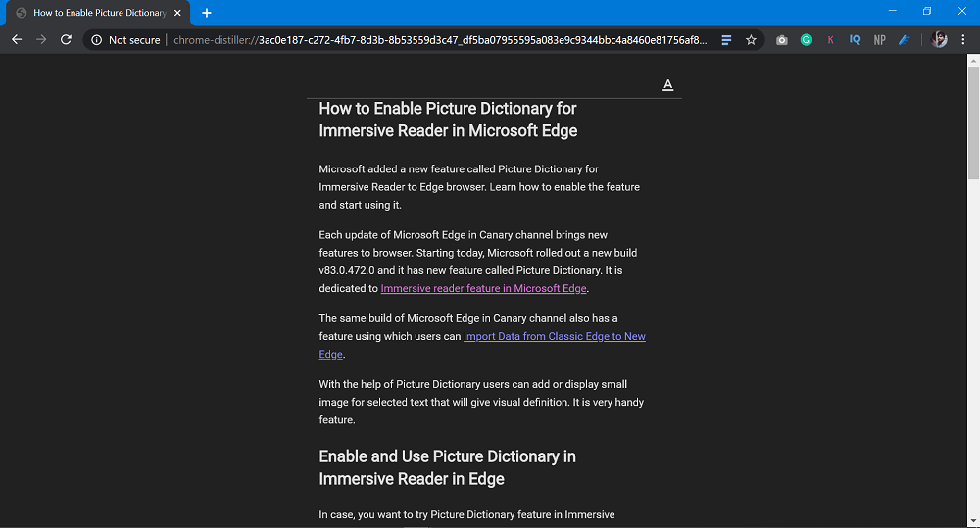Screen dimensions: 980x528
Task: Open the blue pen extension
Action: 904,40
